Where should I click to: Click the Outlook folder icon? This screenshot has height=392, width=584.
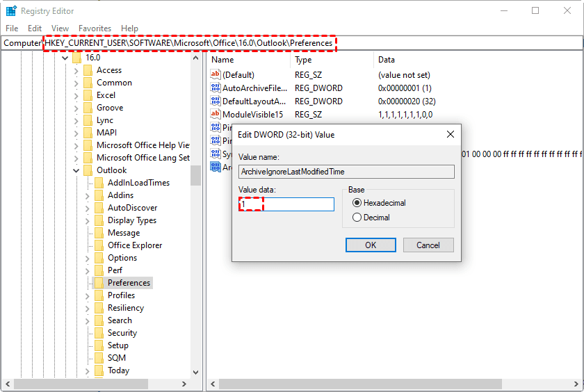click(x=88, y=170)
